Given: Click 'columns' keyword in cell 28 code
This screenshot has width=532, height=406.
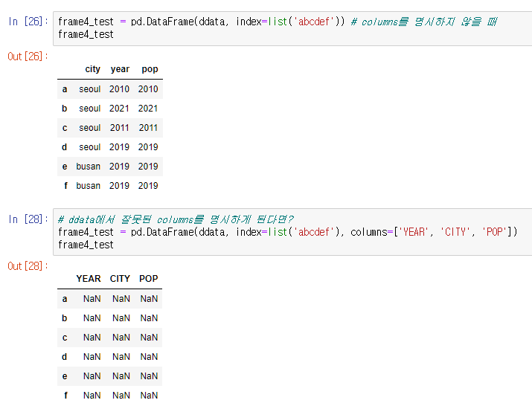Looking at the screenshot, I should 369,232.
